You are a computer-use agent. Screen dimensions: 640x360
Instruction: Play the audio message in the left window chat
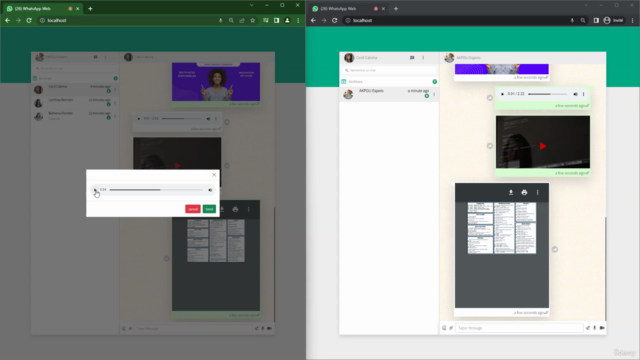[138, 119]
